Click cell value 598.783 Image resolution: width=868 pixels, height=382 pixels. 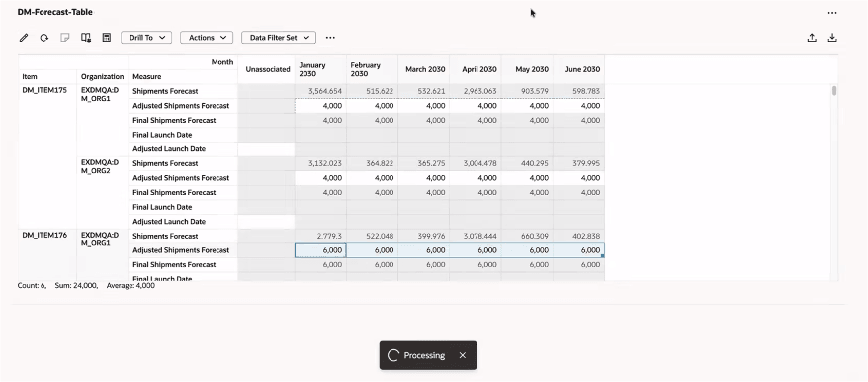pos(585,91)
